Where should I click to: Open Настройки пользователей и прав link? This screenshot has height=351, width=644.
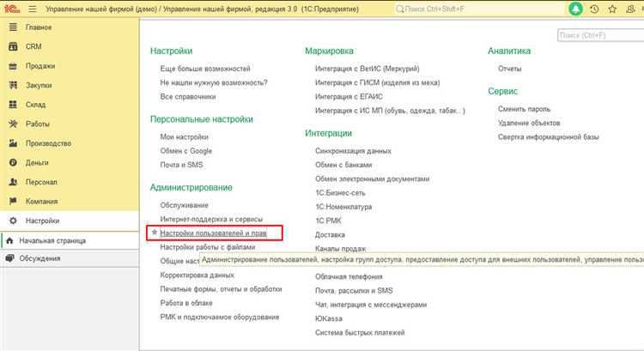(x=213, y=233)
